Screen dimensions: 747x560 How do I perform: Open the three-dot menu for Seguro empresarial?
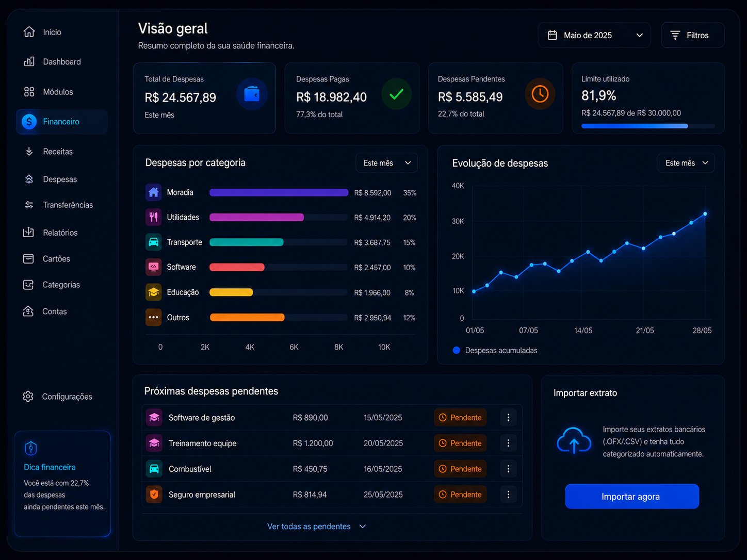pyautogui.click(x=508, y=495)
